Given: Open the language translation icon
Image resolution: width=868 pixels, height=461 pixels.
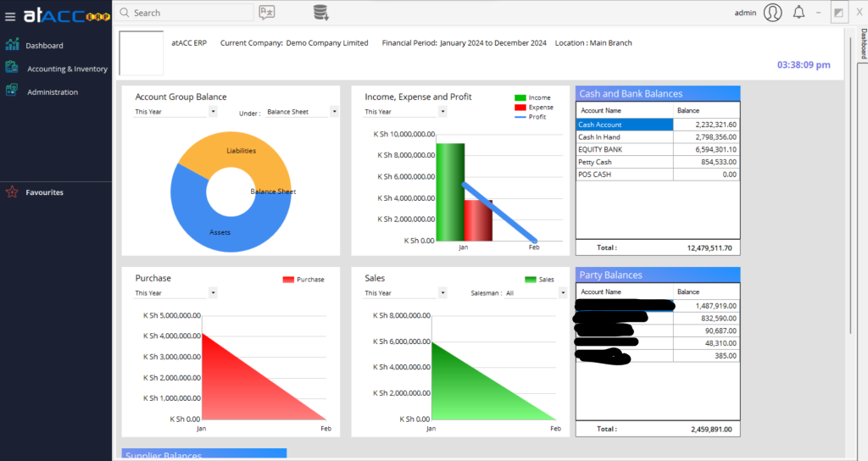Looking at the screenshot, I should click(267, 12).
